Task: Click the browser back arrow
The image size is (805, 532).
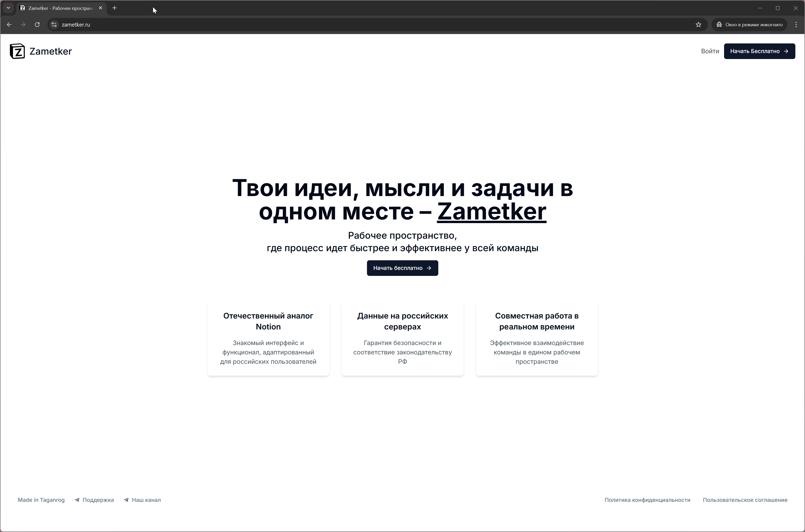Action: coord(9,24)
